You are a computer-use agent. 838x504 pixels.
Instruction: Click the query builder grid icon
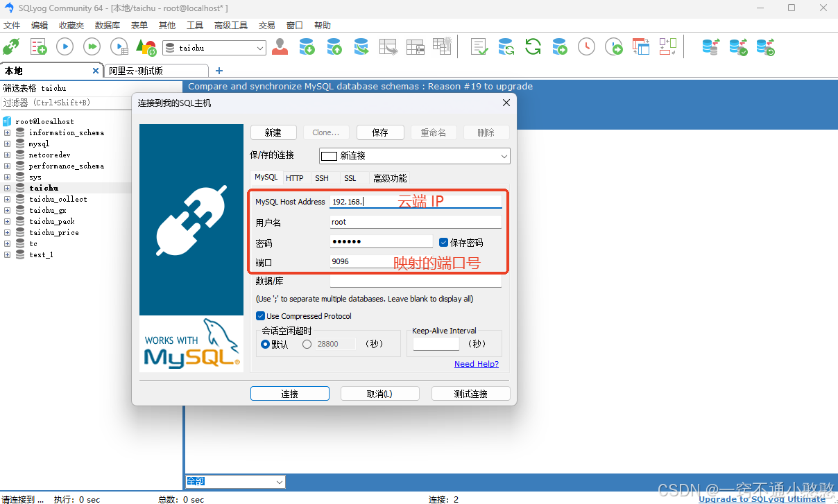(442, 46)
